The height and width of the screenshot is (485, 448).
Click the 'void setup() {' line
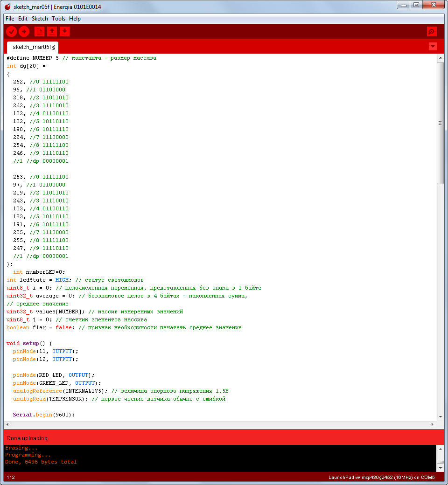click(29, 344)
